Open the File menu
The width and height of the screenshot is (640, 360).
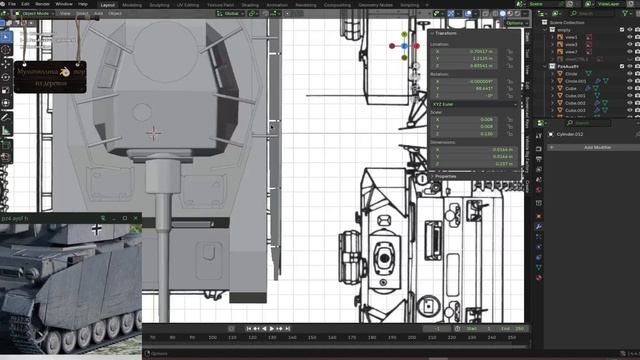pyautogui.click(x=12, y=4)
